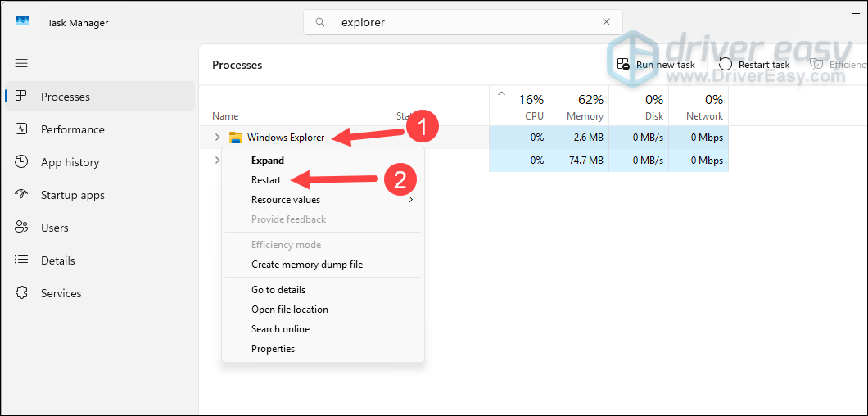Screen dimensions: 868x416
Task: Open the Resource values submenu arrow
Action: [411, 200]
